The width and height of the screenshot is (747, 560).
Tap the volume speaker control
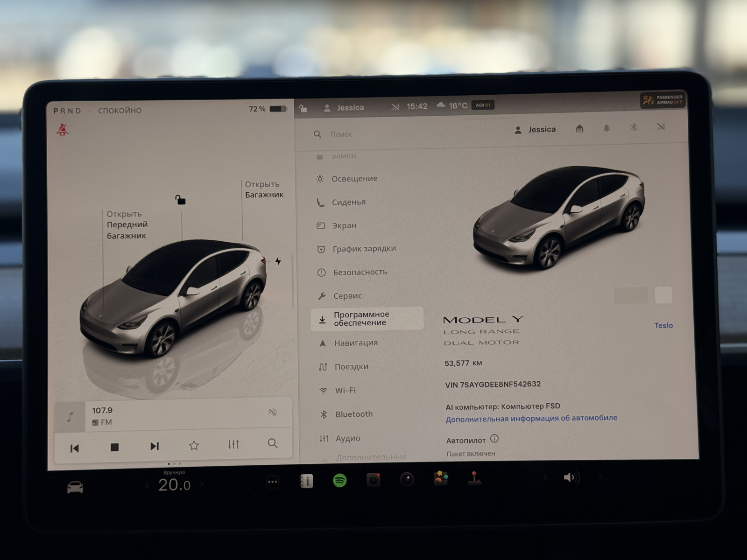(571, 477)
